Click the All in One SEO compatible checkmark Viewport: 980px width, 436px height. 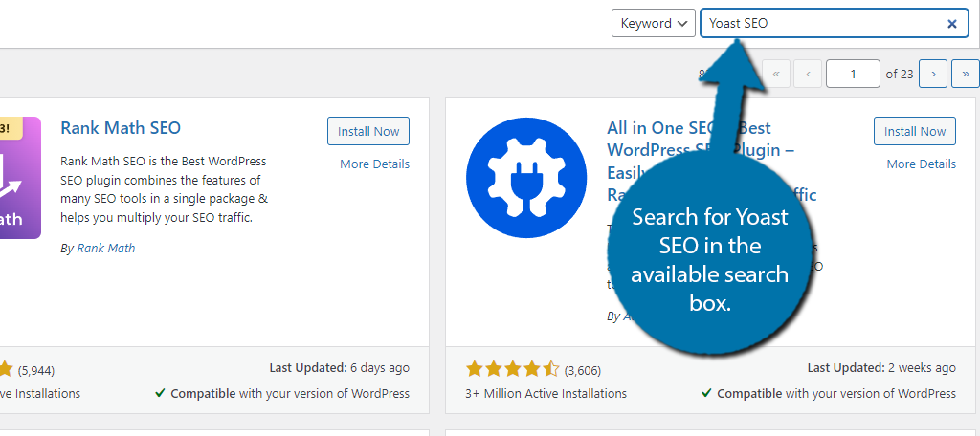pos(706,394)
